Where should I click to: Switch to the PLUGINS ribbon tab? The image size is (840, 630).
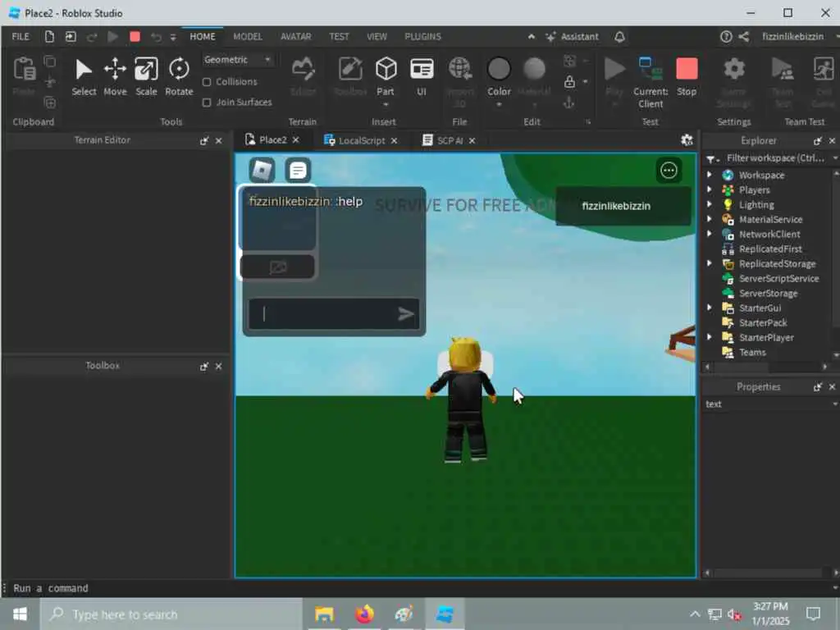[422, 36]
